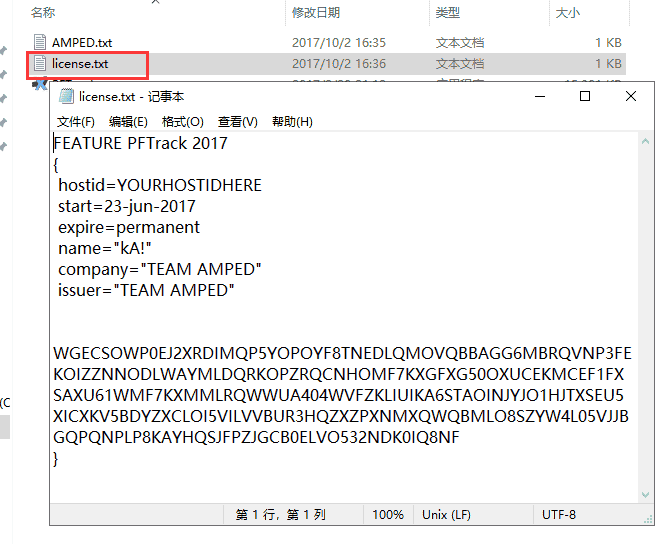
Task: Click the resize grip in Notepad status bar
Action: [649, 519]
